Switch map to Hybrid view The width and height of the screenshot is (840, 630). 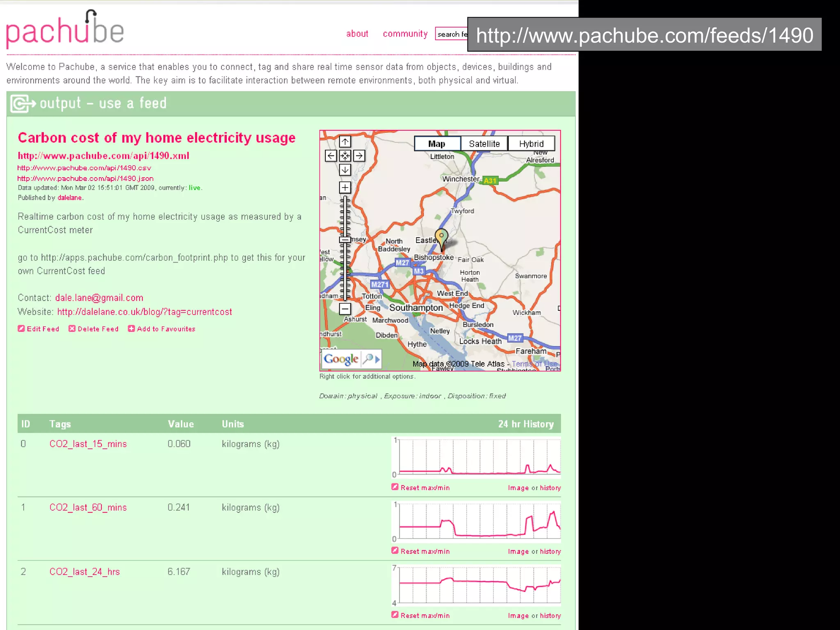(532, 144)
